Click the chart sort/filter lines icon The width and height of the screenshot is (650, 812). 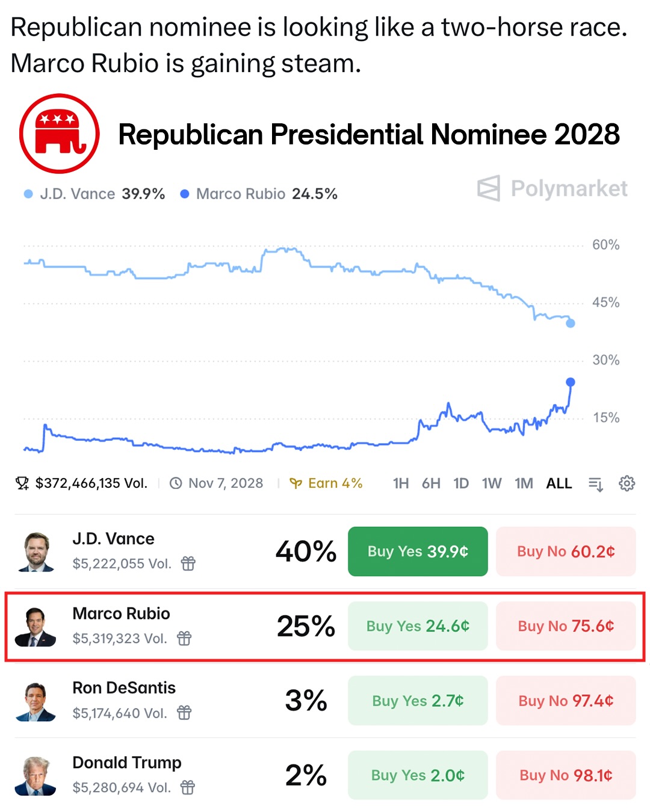coord(595,484)
